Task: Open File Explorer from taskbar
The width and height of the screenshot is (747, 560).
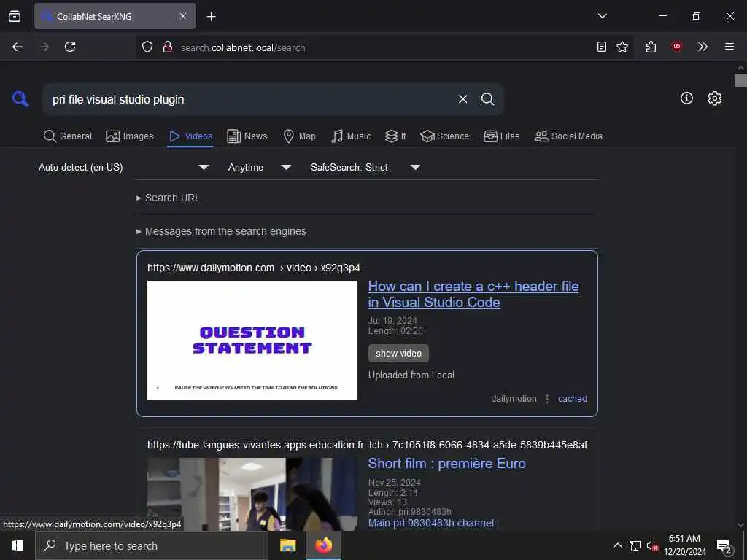Action: [x=287, y=545]
